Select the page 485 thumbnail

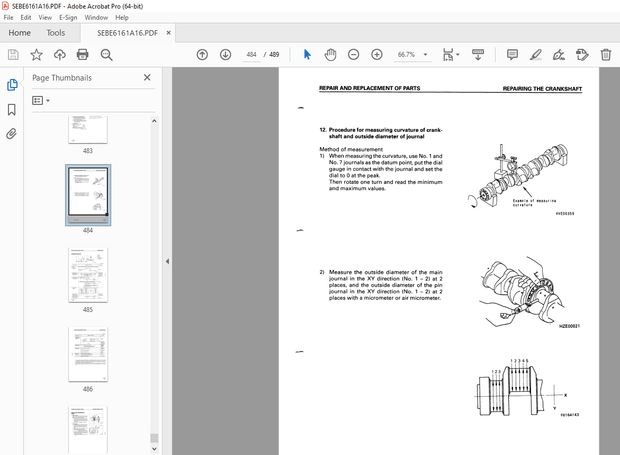click(88, 275)
